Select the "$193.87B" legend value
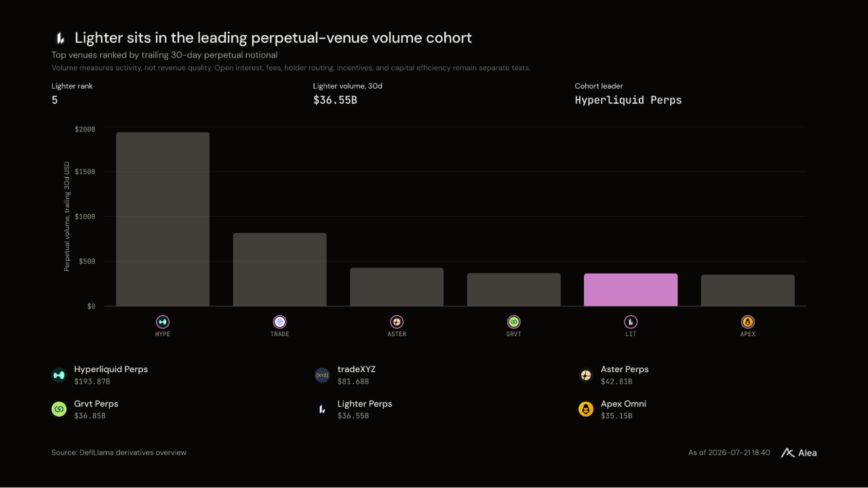Image resolution: width=868 pixels, height=488 pixels. pos(92,382)
